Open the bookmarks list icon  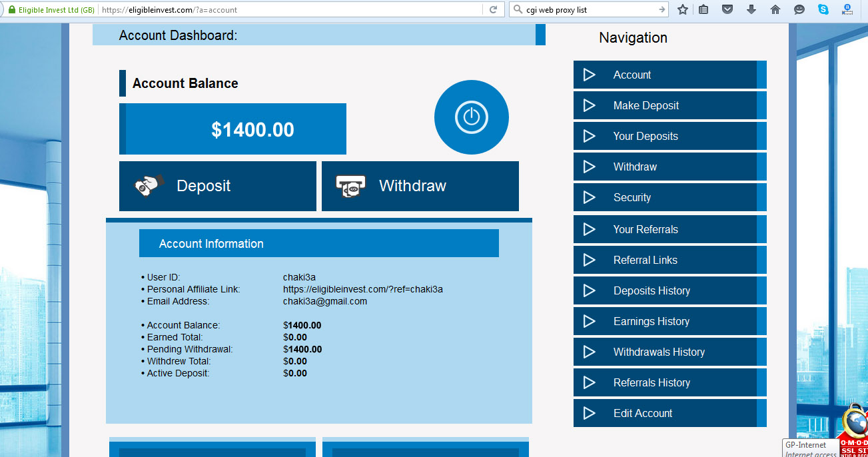point(703,10)
